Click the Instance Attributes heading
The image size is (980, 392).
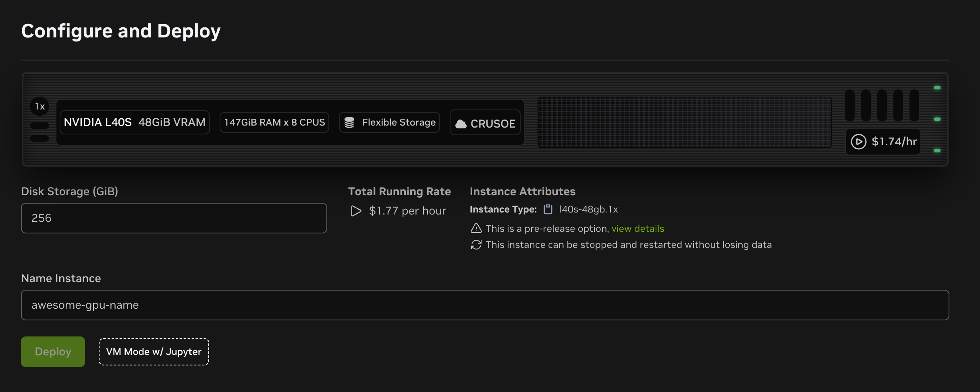click(x=522, y=192)
